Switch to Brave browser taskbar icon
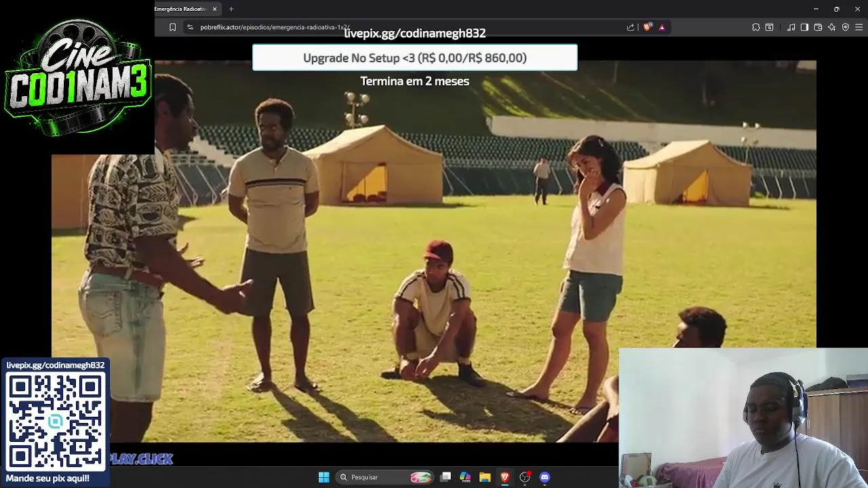The width and height of the screenshot is (868, 488). 505,477
